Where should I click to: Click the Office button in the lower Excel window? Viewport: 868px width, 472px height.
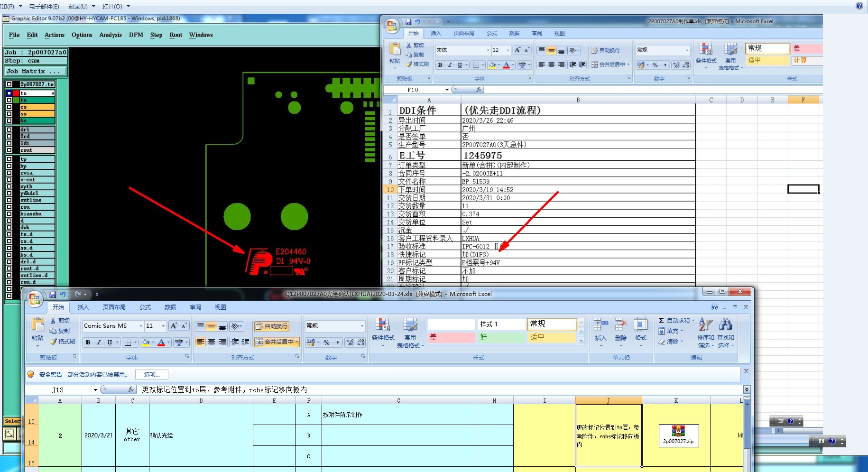pyautogui.click(x=34, y=299)
